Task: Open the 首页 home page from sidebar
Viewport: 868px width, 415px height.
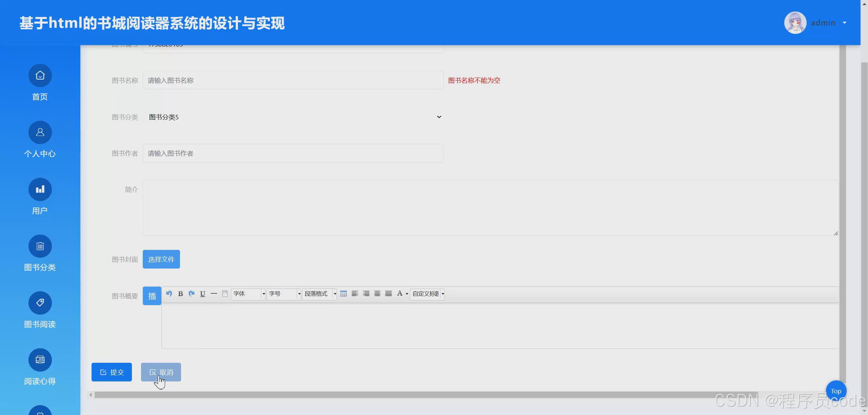Action: [x=40, y=83]
